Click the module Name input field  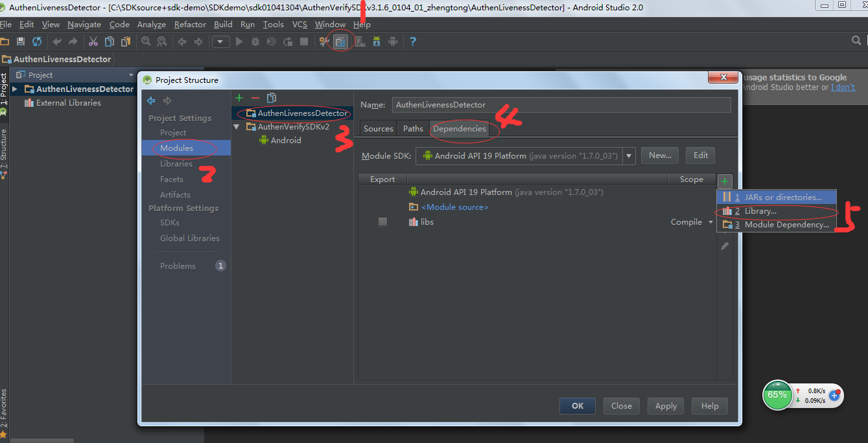click(x=561, y=105)
